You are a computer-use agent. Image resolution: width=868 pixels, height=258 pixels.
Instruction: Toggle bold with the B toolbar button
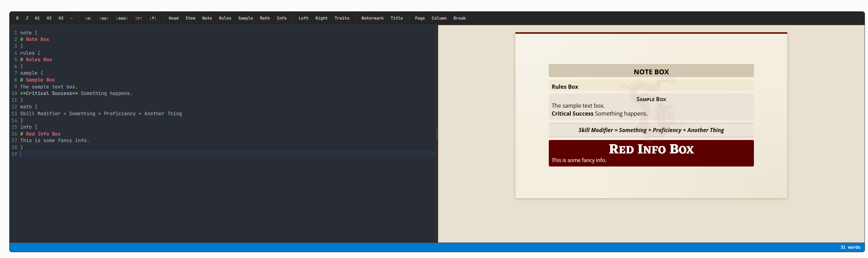coord(17,18)
